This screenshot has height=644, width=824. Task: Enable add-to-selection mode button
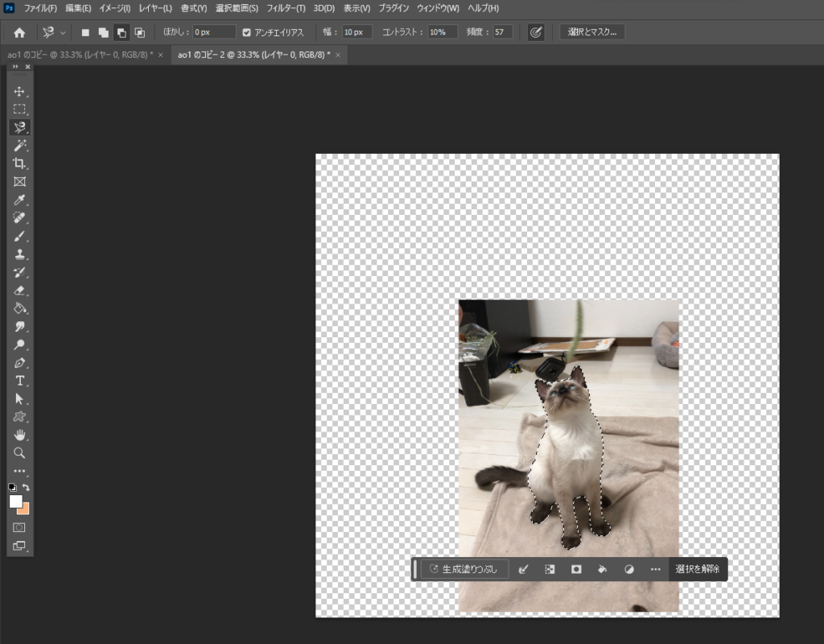point(103,32)
